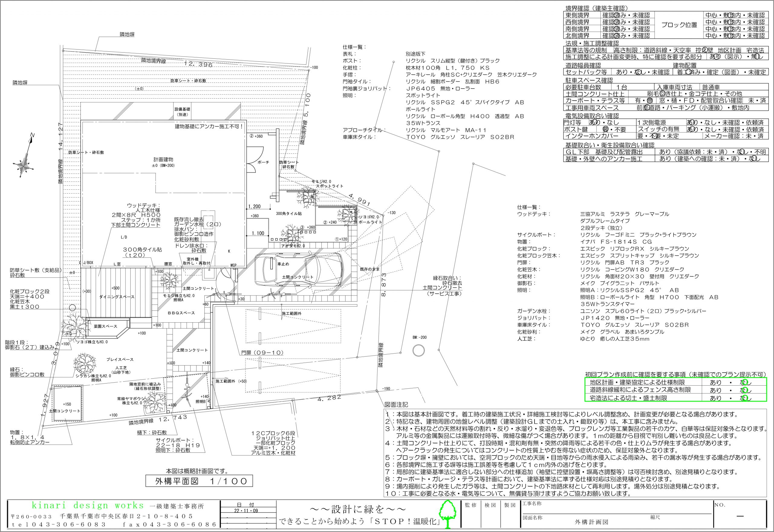Click the spec ゆとり 癒しの人工芝35mm
The width and height of the screenshot is (774, 532).
pyautogui.click(x=615, y=339)
